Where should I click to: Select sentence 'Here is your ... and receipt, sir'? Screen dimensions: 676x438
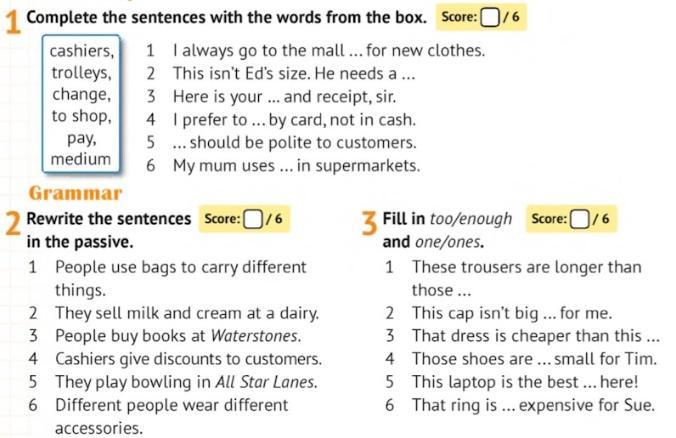tap(284, 97)
